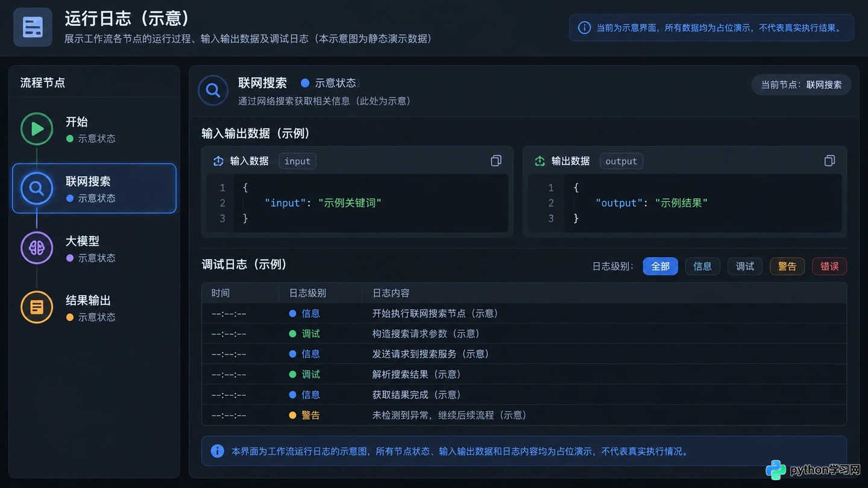Click the 调试日志（示例） section heading
Screen dimensions: 868x488
(244, 264)
